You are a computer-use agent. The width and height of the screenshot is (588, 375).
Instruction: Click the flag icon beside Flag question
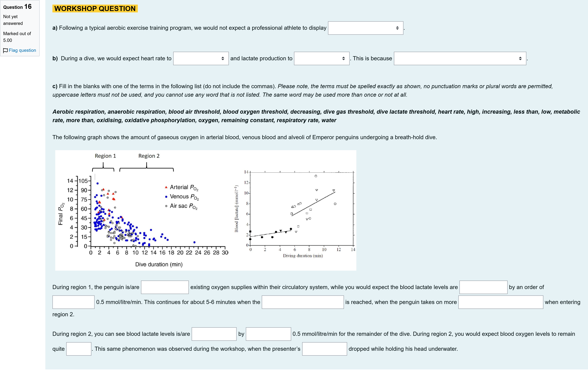click(x=5, y=51)
